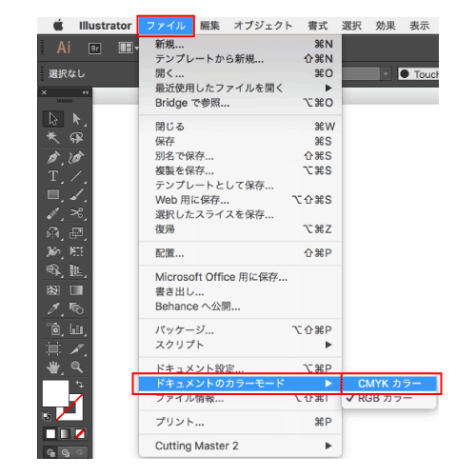The width and height of the screenshot is (476, 476).
Task: Select the Line Segment tool
Action: pyautogui.click(x=76, y=176)
